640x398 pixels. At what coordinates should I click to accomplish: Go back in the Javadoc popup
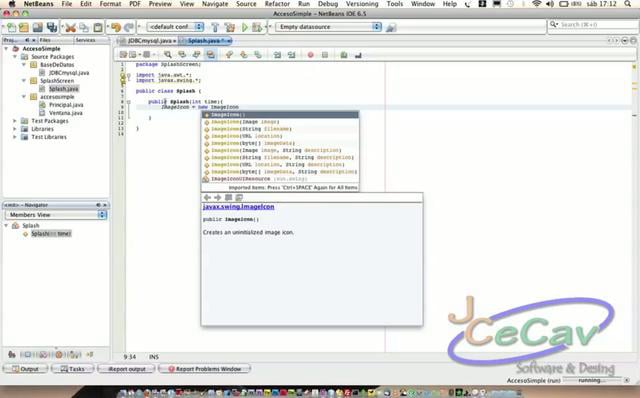[207, 198]
